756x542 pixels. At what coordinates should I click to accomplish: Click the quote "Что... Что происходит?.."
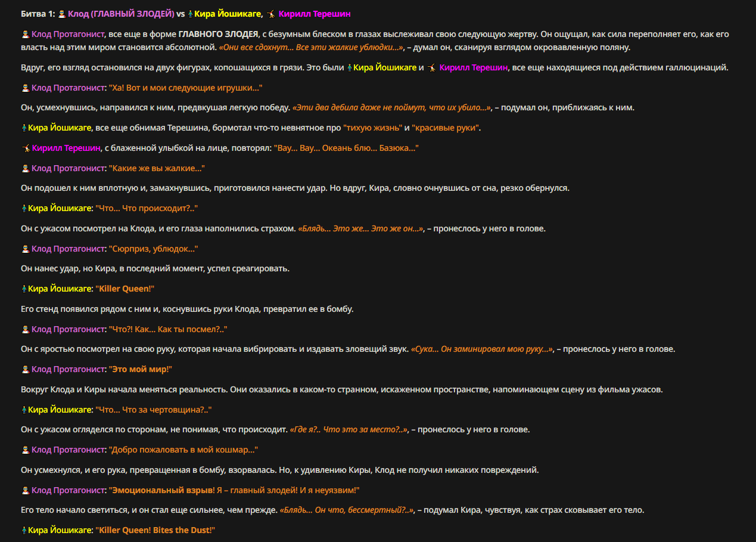pyautogui.click(x=147, y=209)
